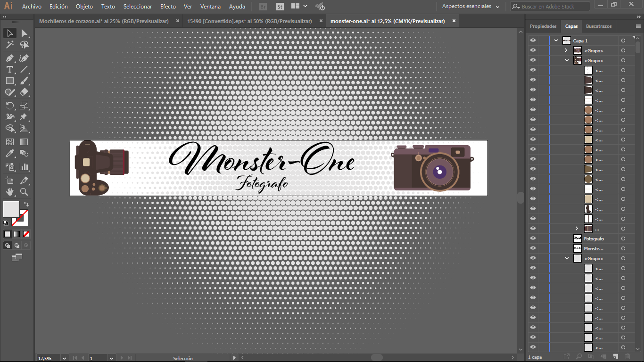The width and height of the screenshot is (644, 362).
Task: Select the Zoom tool
Action: click(x=24, y=192)
